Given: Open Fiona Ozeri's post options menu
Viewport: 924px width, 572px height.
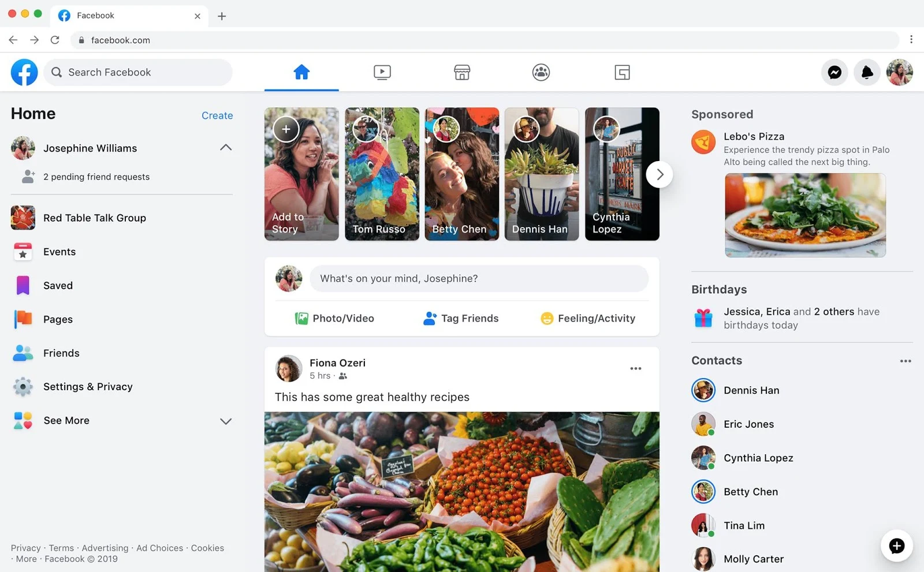Looking at the screenshot, I should 635,368.
